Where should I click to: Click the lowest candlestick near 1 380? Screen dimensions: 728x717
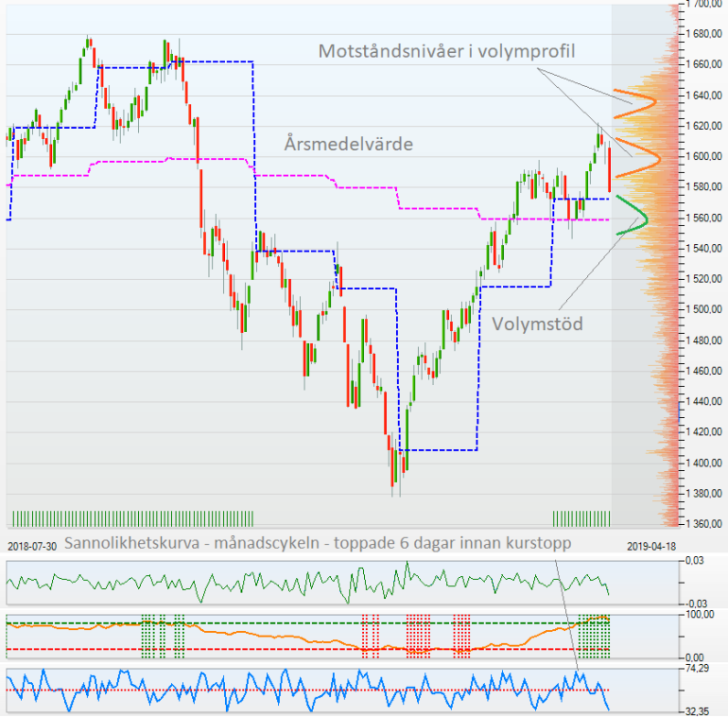click(392, 469)
